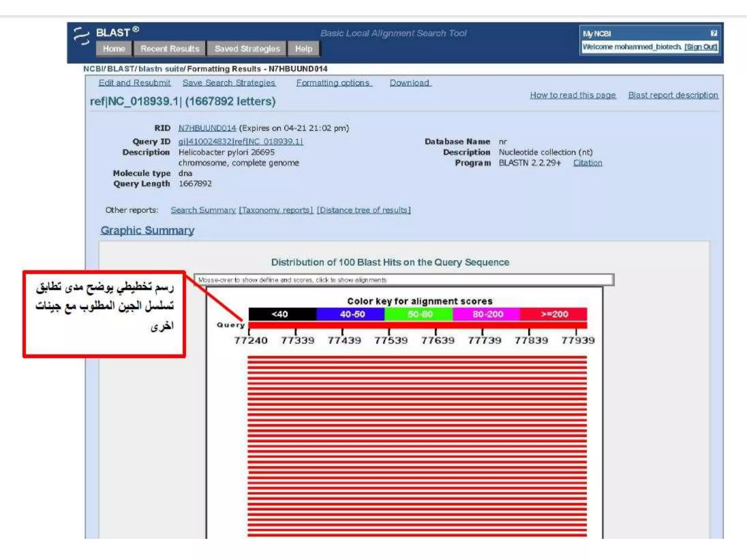Screen dimensions: 747x560
Task: Click the 'BLASTN 2.2.29+' program text
Action: pyautogui.click(x=530, y=163)
